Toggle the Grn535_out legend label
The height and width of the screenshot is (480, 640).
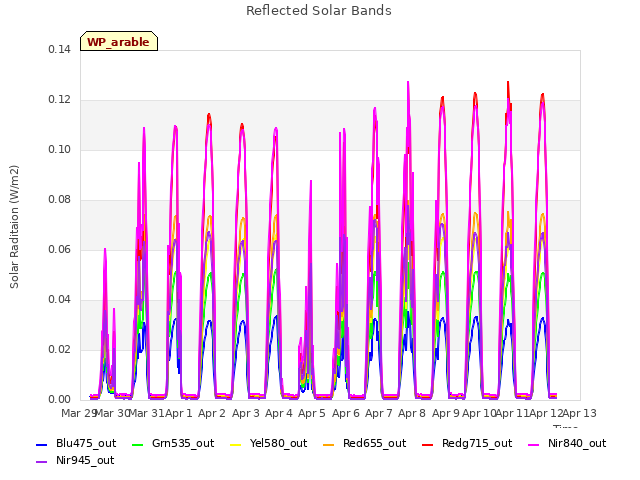tap(183, 444)
